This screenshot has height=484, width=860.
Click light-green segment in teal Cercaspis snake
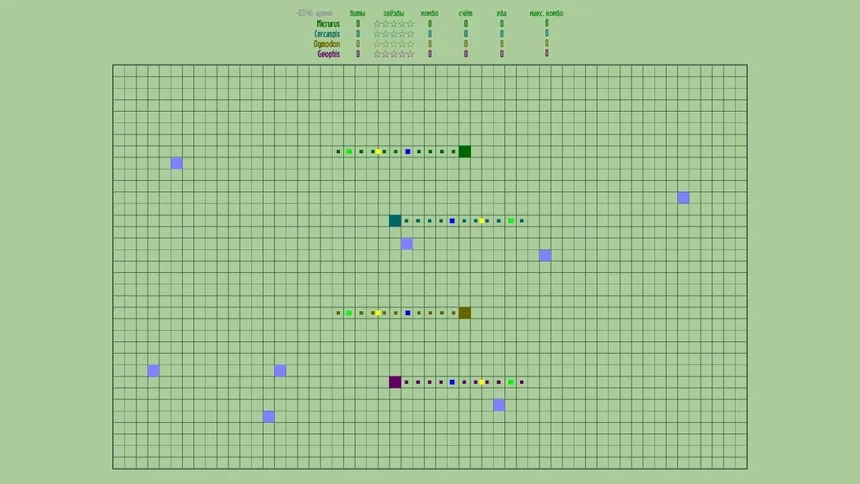pos(511,221)
